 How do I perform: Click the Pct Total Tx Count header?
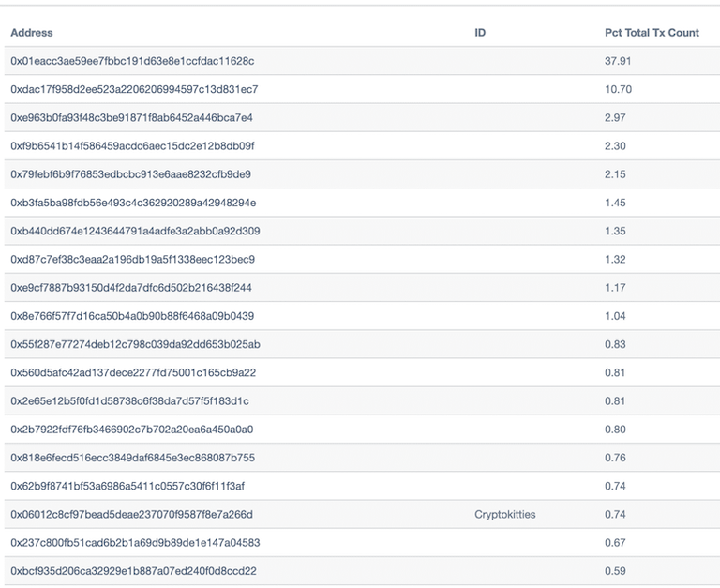(x=652, y=33)
